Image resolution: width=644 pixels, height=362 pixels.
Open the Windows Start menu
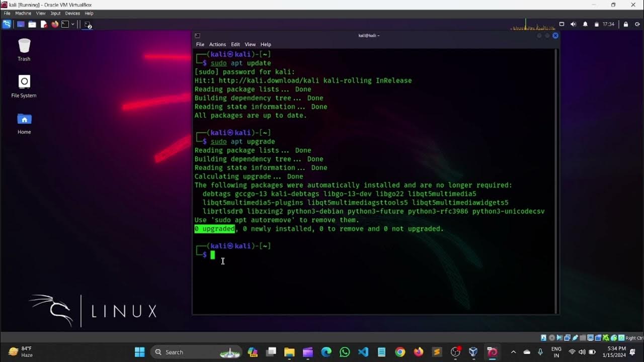140,352
